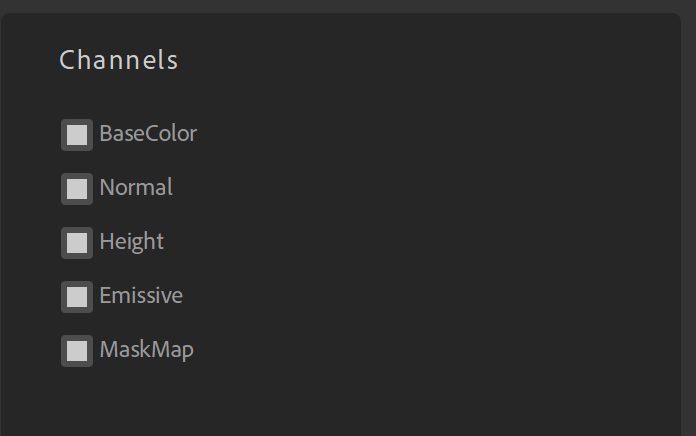Tick the checkbox beside BaseColor

click(77, 134)
